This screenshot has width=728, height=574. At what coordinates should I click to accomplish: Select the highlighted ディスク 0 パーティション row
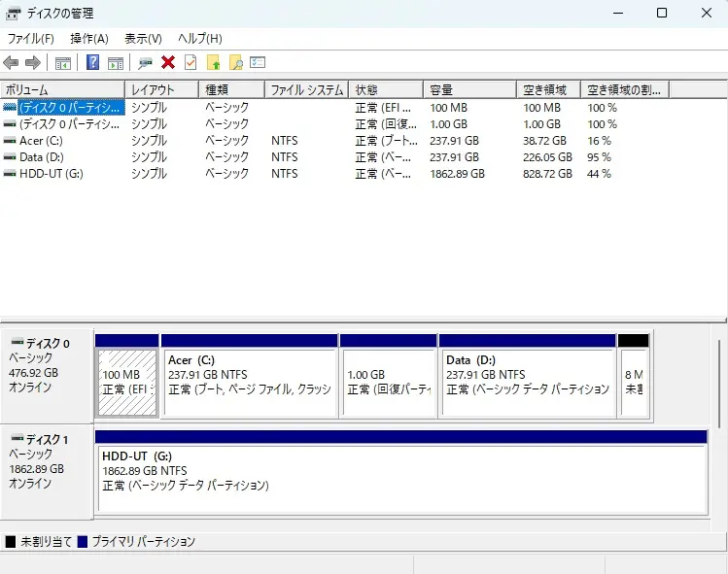[x=335, y=108]
